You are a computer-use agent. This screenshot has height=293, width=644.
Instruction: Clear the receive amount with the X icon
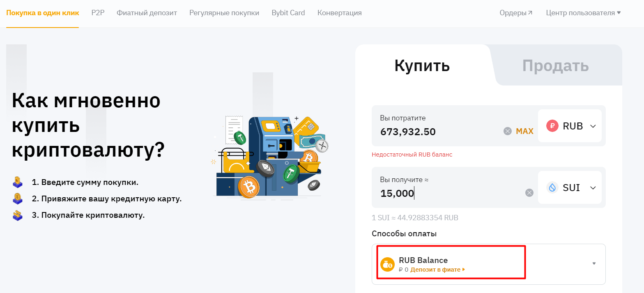529,193
